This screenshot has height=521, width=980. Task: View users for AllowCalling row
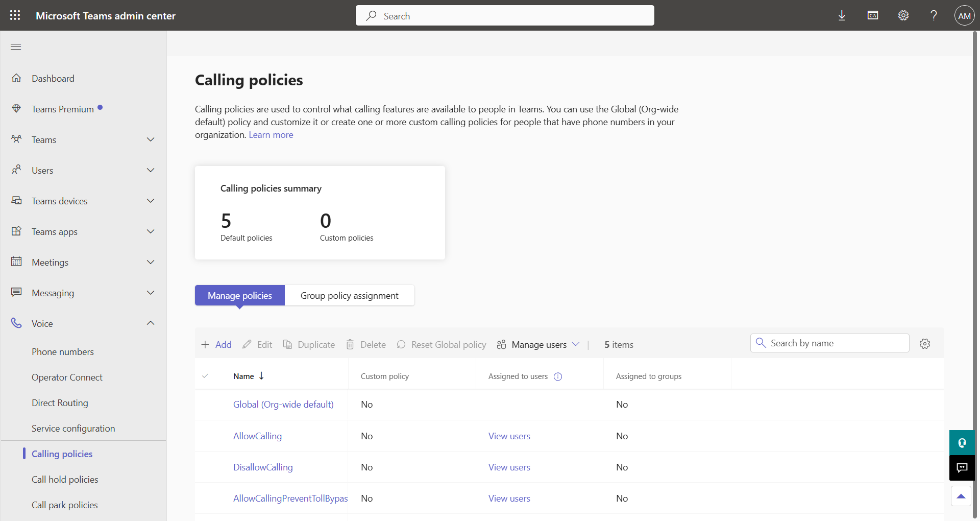tap(509, 436)
